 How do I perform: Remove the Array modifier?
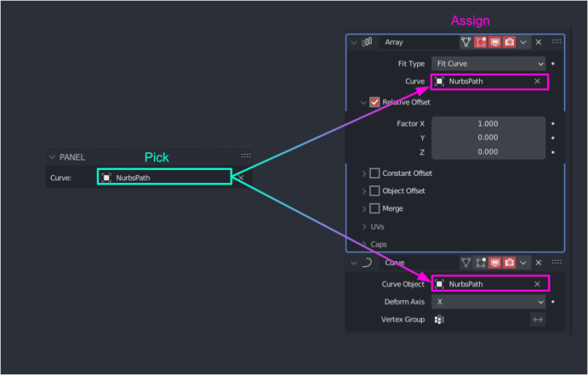coord(539,42)
